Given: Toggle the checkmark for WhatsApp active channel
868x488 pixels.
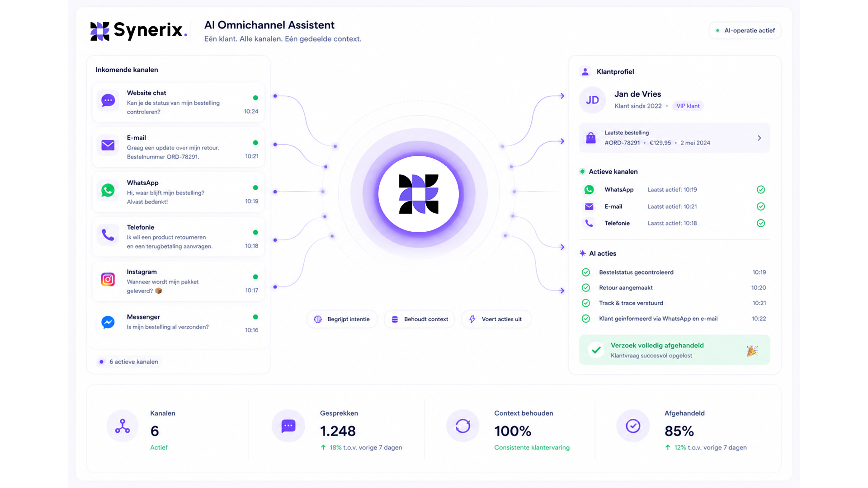Looking at the screenshot, I should coord(761,190).
